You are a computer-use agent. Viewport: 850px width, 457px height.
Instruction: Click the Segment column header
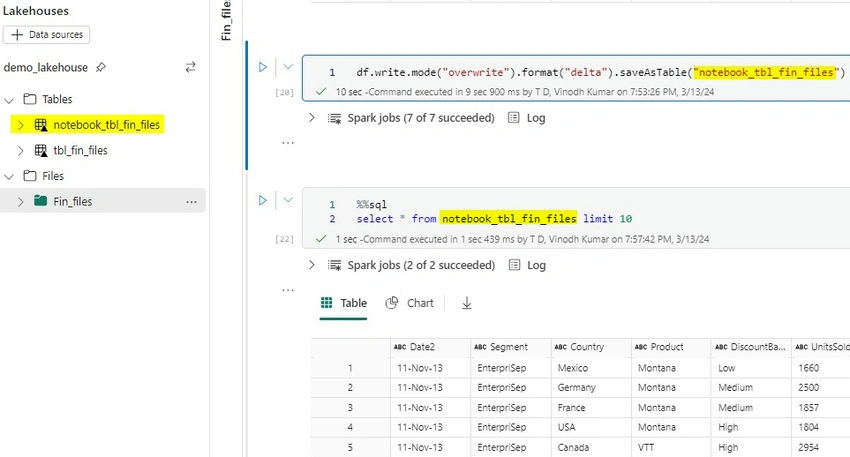click(511, 347)
